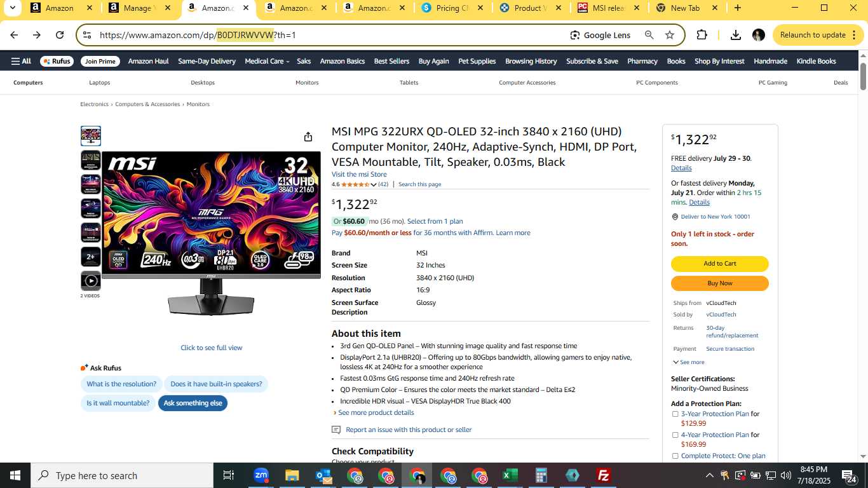The image size is (868, 488).
Task: Open Select from 1 plan link
Action: (435, 221)
